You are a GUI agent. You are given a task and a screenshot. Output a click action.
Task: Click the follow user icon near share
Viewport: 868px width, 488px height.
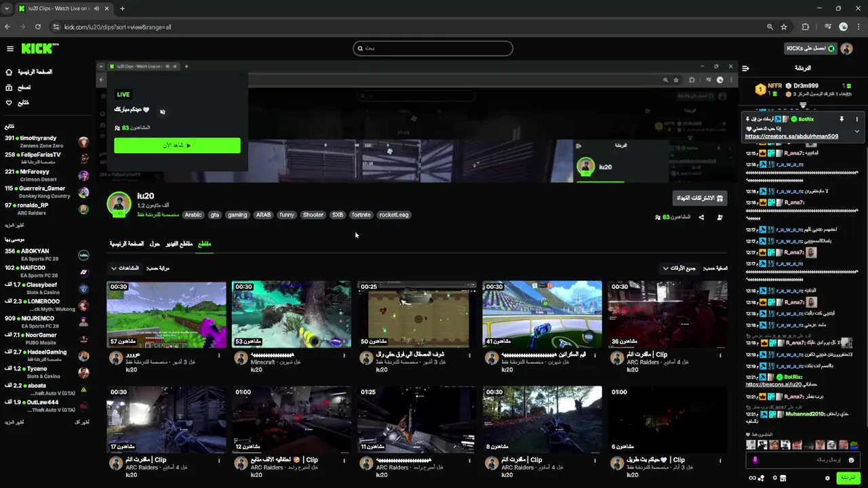(719, 218)
